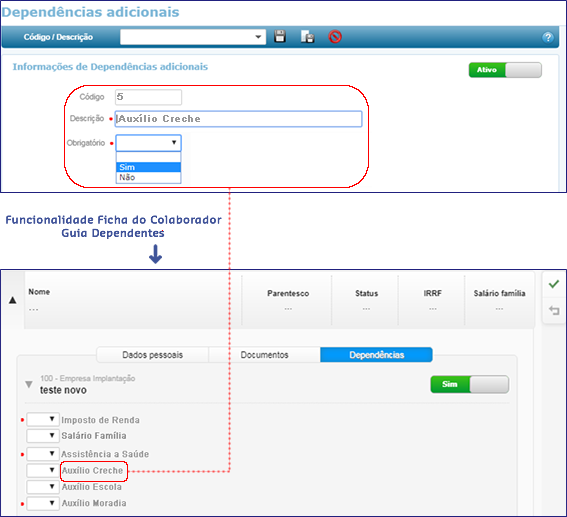Click the undo return arrow icon
The height and width of the screenshot is (517, 567).
coord(554,310)
